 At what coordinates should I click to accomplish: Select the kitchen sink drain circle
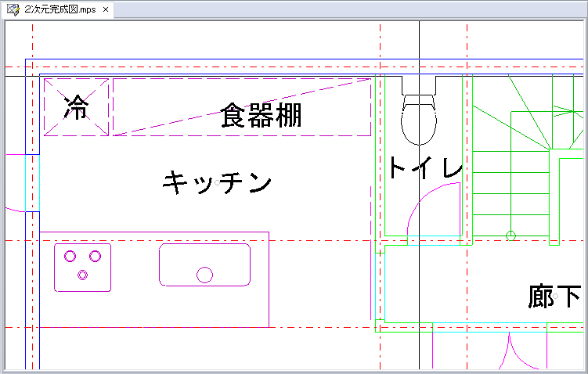(x=205, y=275)
